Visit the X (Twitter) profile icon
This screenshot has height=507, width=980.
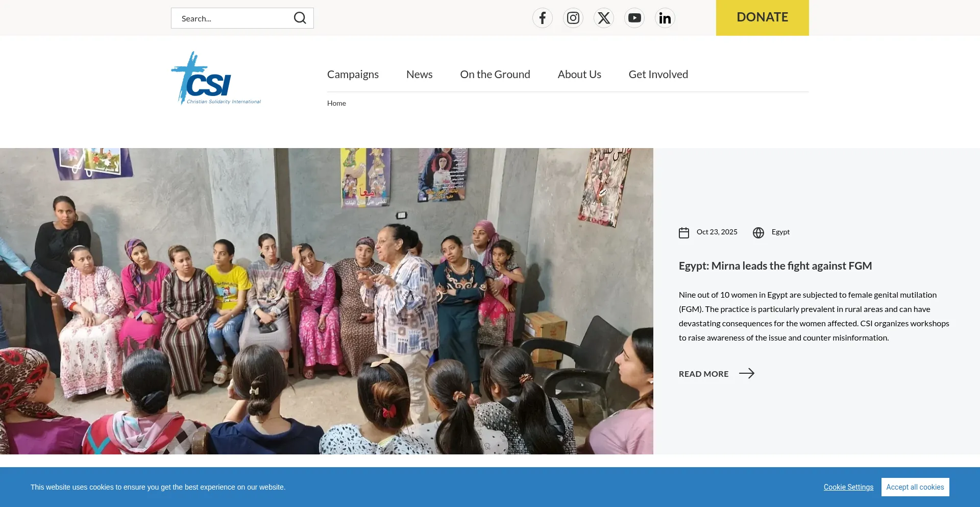click(603, 18)
